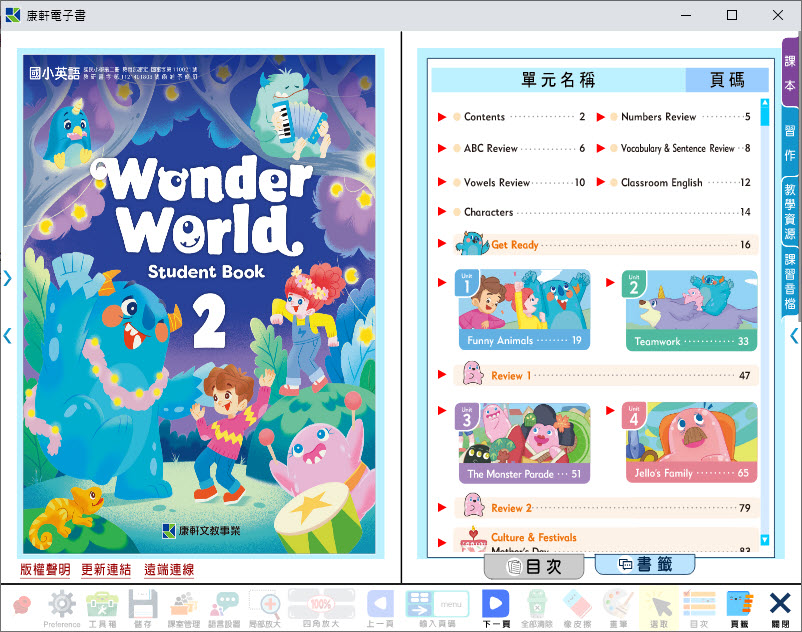This screenshot has height=632, width=802.
Task: Click the contents scrollbar down arrow
Action: 765,539
